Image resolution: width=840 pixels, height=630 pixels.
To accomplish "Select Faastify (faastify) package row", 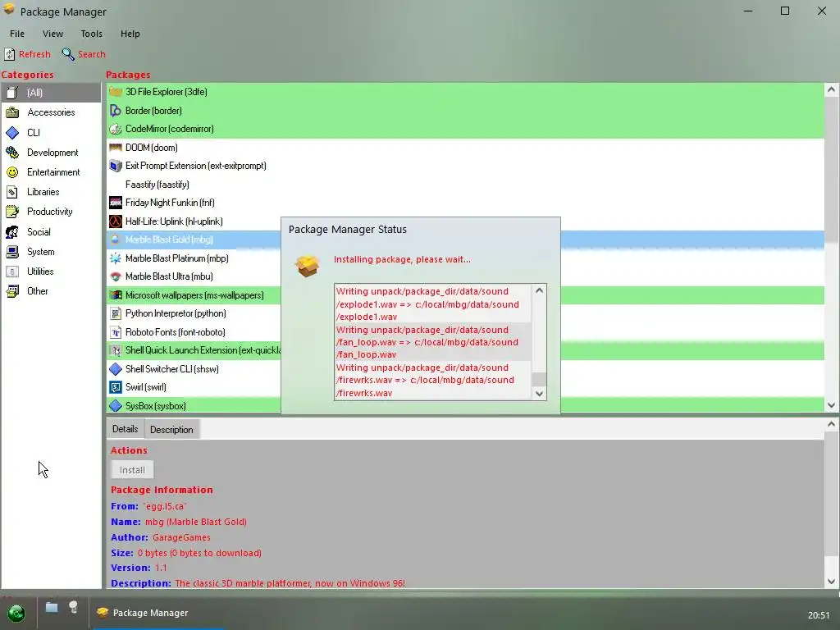I will [x=465, y=185].
